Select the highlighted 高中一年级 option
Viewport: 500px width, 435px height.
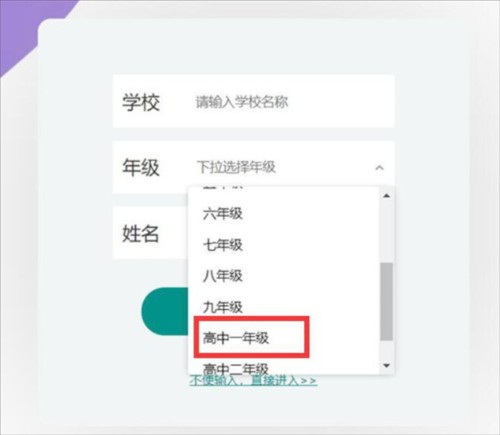coord(236,338)
